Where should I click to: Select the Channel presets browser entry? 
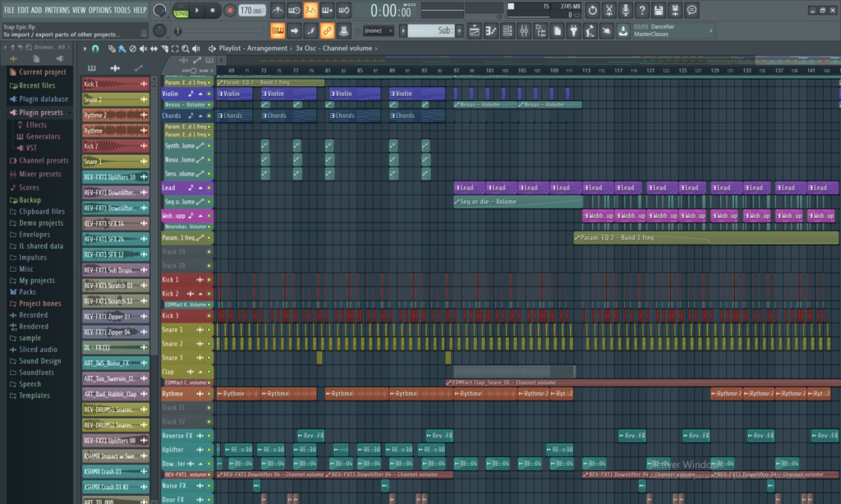(x=39, y=161)
